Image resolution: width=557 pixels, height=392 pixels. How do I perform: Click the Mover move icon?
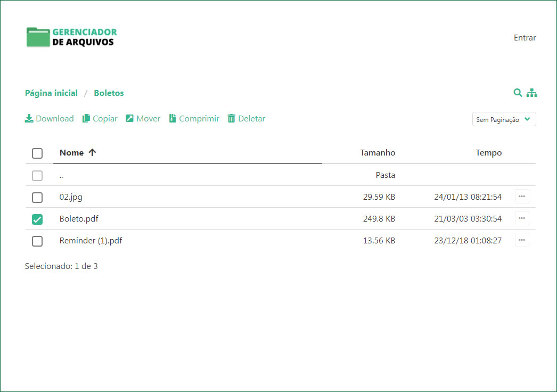point(129,118)
